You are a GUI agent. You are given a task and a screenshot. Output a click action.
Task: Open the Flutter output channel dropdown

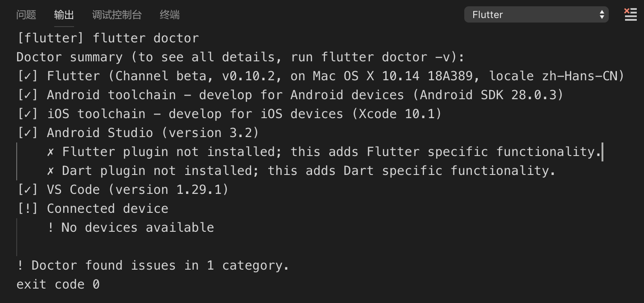536,14
